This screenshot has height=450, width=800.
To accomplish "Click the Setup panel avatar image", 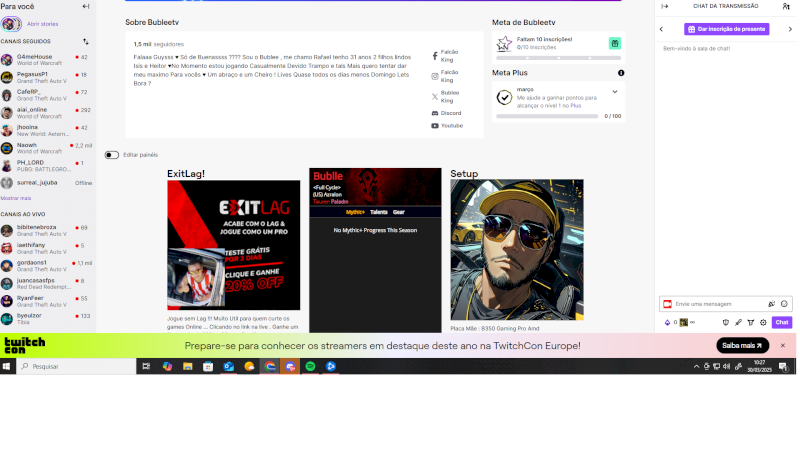I will 517,249.
